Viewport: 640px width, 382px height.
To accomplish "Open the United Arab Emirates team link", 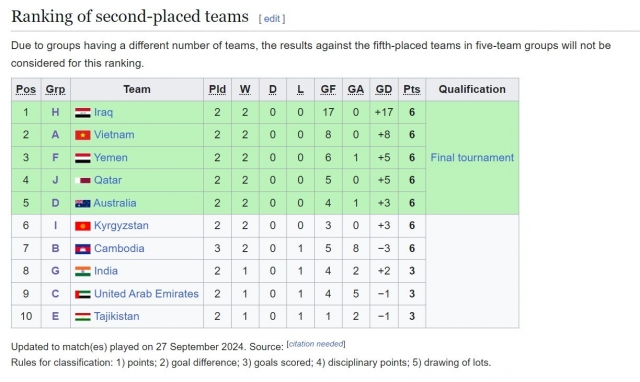I will click(x=146, y=294).
